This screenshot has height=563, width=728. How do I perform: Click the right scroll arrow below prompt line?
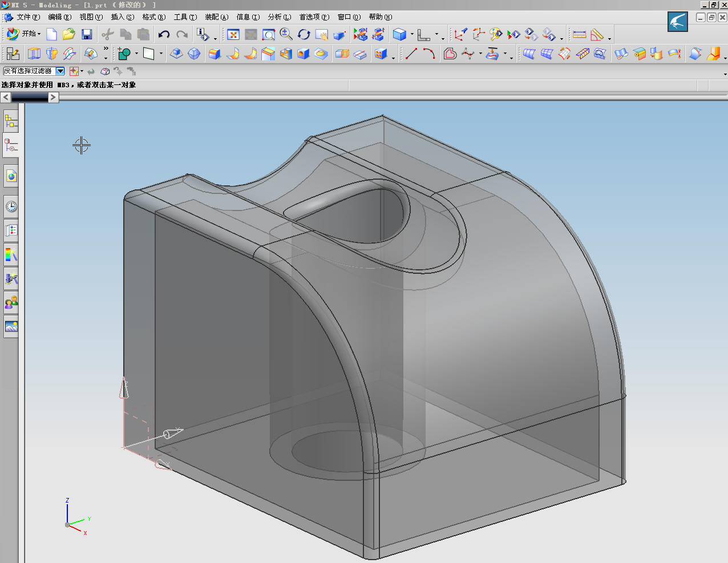pyautogui.click(x=53, y=98)
